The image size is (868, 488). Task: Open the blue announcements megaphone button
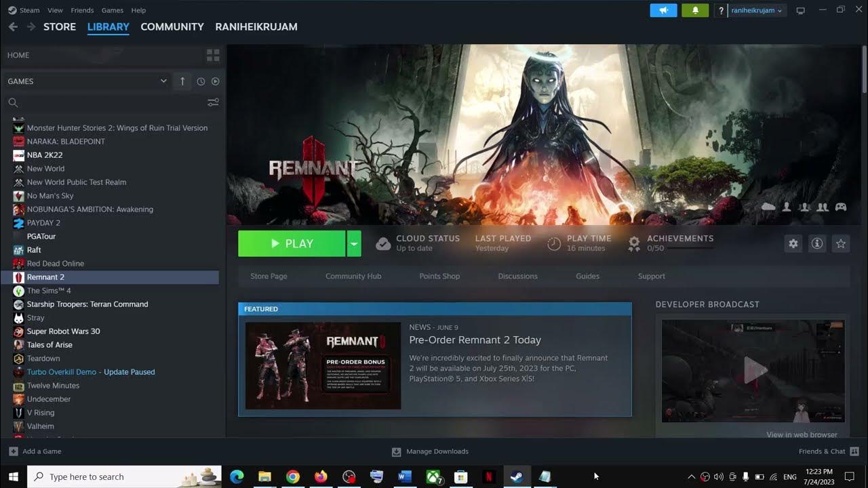tap(663, 10)
